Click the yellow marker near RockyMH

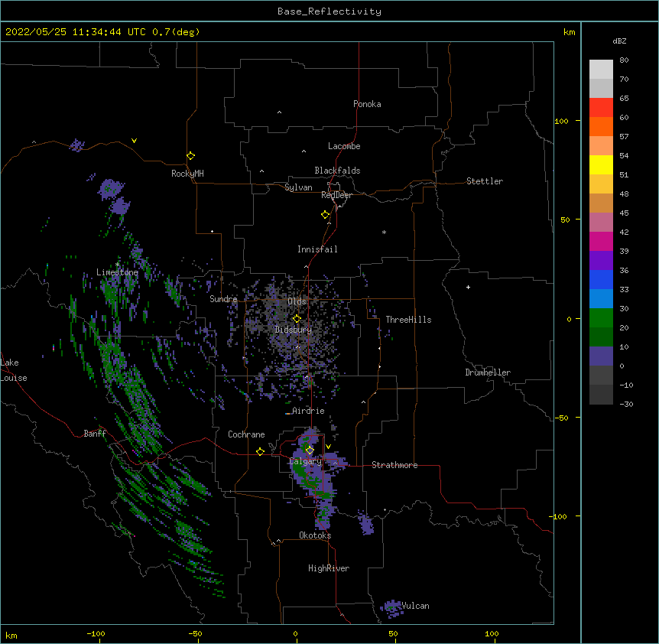190,156
